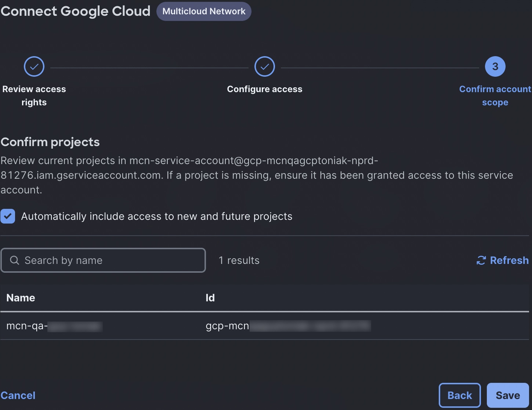Viewport: 532px width, 410px height.
Task: Click the Connect Google Cloud title
Action: click(x=76, y=11)
